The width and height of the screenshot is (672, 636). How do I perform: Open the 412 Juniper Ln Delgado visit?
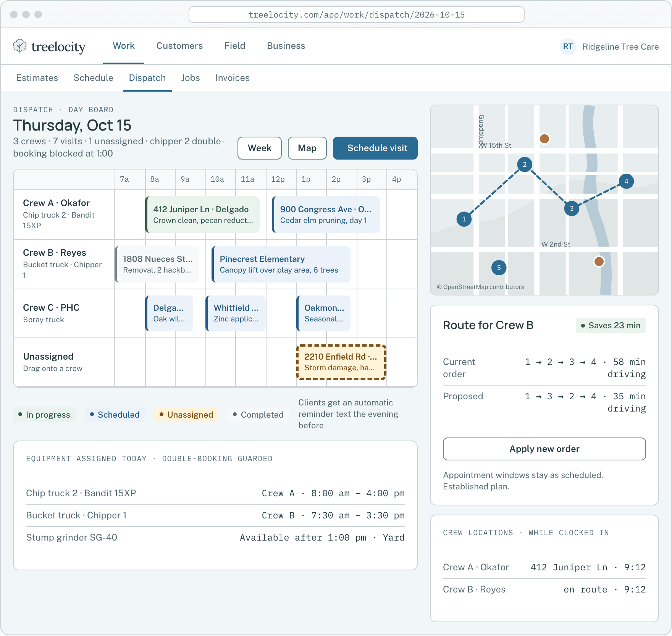[x=202, y=215]
